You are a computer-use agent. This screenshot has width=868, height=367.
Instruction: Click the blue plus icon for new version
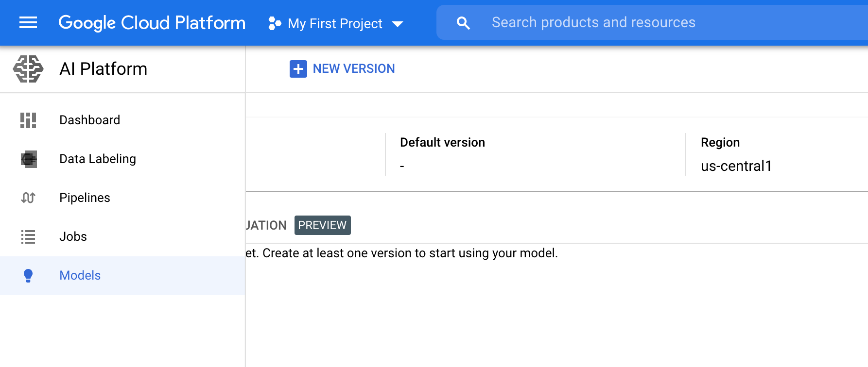[x=298, y=69]
